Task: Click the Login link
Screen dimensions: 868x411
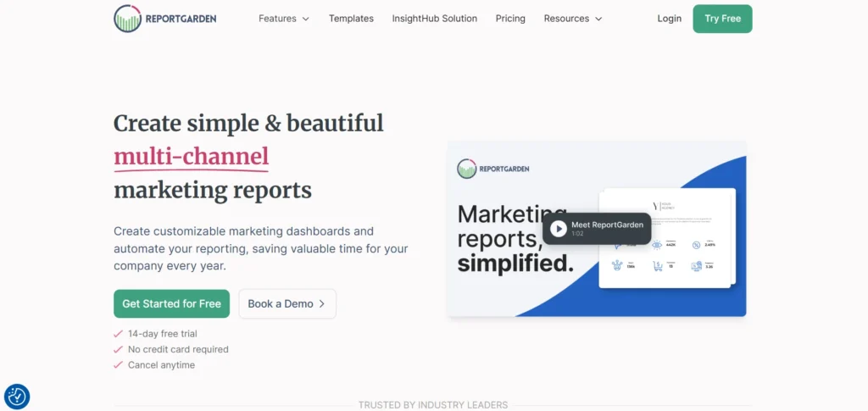Action: (x=670, y=19)
